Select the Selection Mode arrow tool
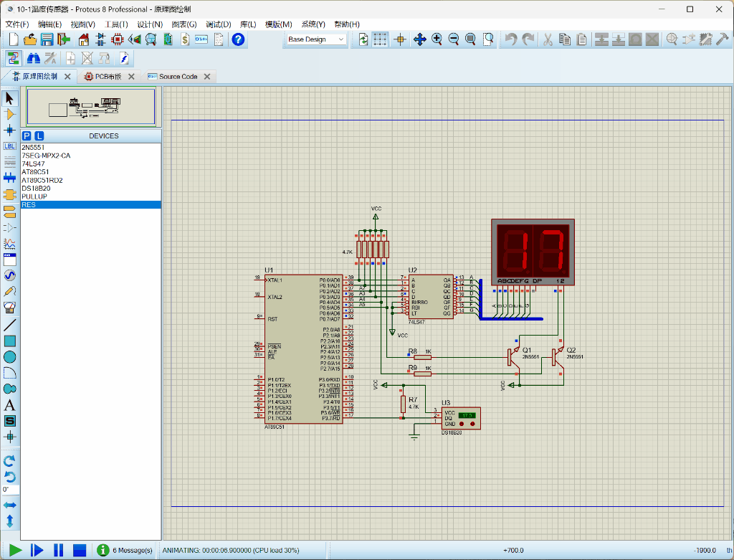The image size is (734, 560). click(9, 98)
